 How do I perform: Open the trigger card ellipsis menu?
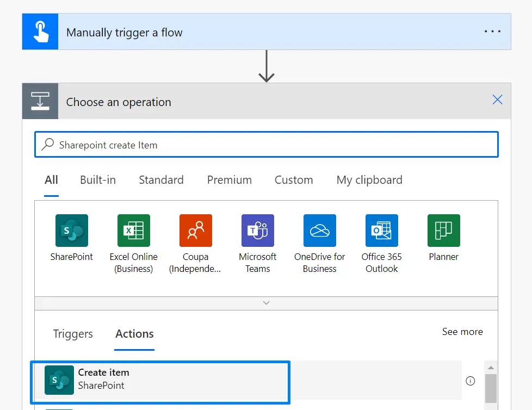(492, 32)
